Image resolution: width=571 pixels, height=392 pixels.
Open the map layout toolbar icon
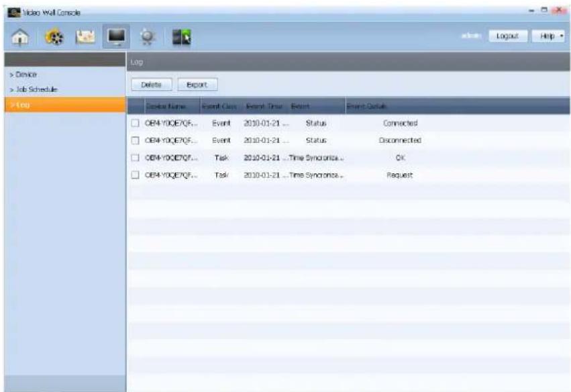(85, 37)
